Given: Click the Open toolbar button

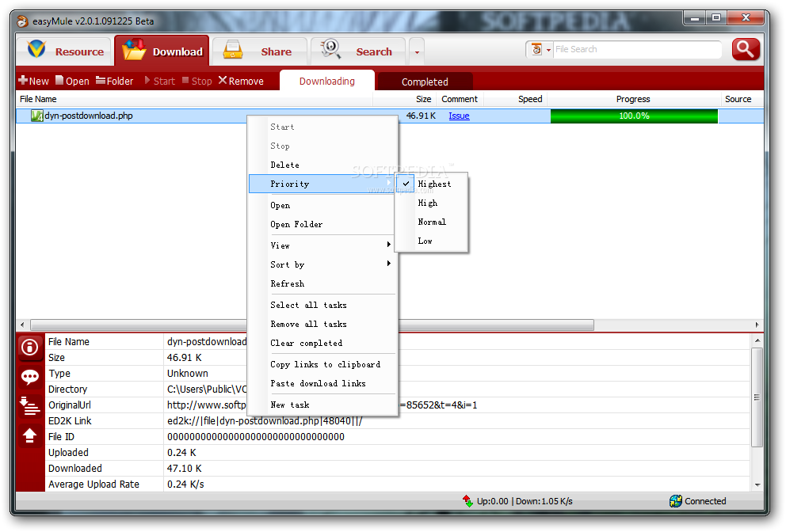Looking at the screenshot, I should coord(72,81).
